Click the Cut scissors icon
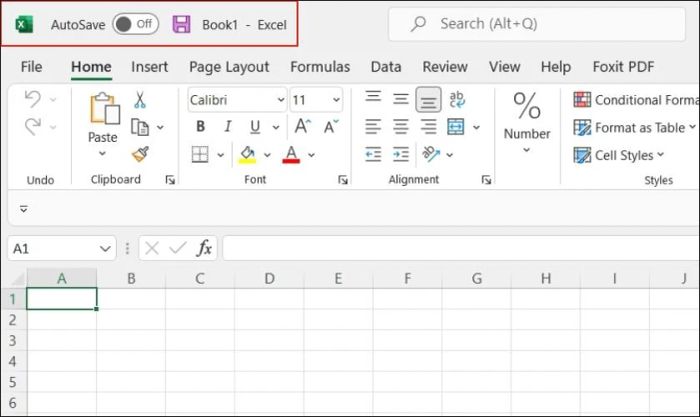 click(140, 100)
